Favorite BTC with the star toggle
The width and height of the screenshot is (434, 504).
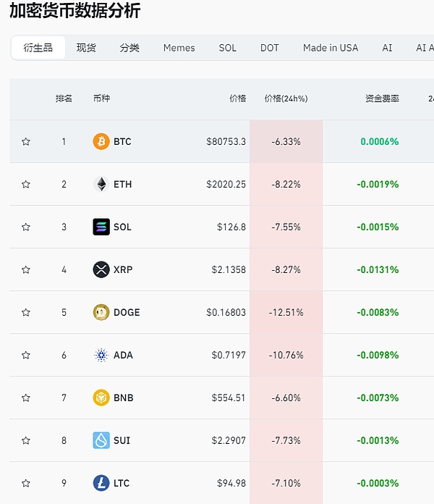point(26,142)
